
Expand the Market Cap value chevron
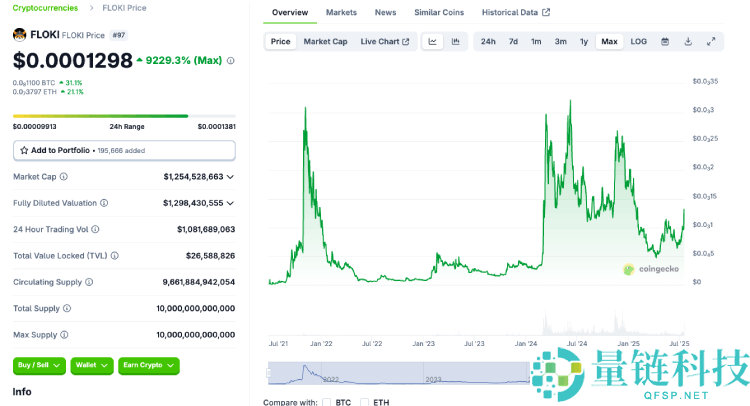tap(231, 176)
